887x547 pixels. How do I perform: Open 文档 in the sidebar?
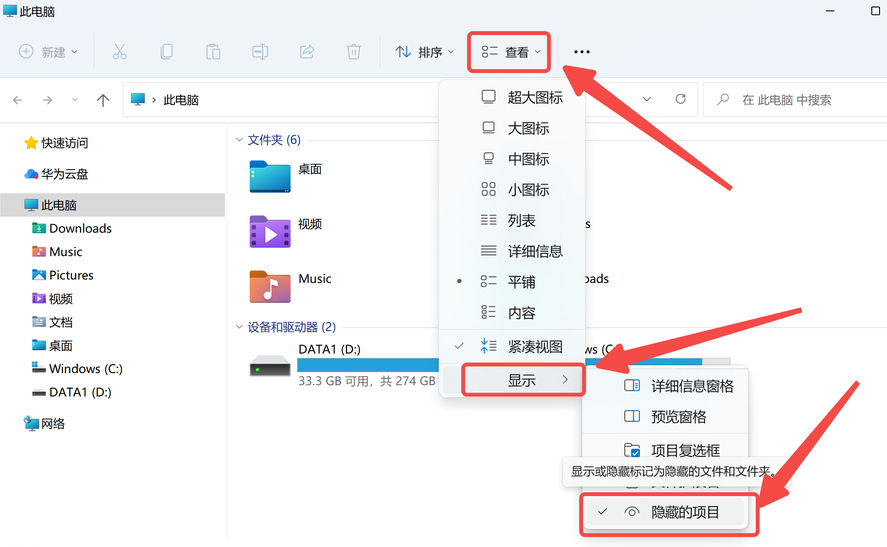[x=52, y=322]
